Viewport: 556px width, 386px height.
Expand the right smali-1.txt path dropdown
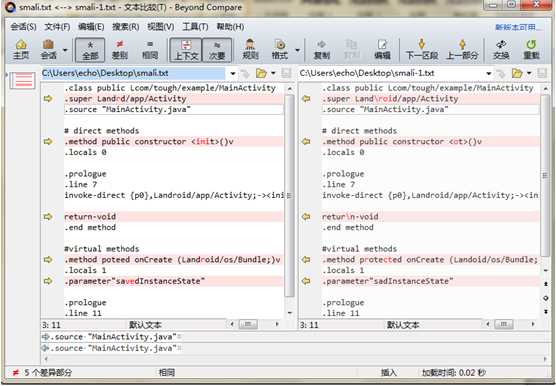(x=489, y=73)
